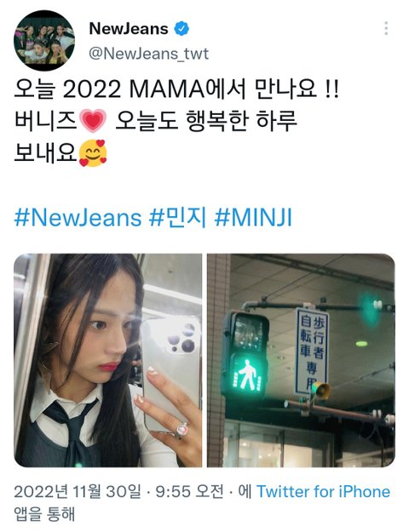Click the pink heart emoji after 버니즈
This screenshot has height=532, width=409.
(92, 121)
